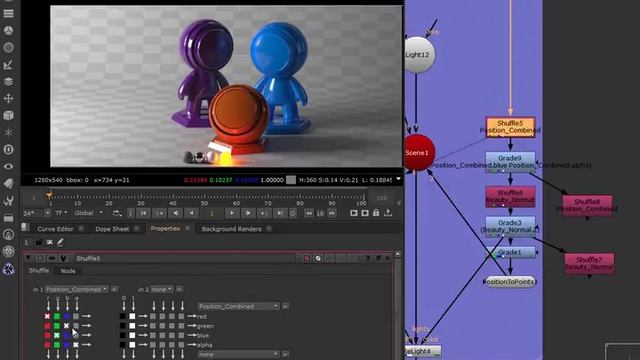Open the Global frame range dropdown

coord(89,213)
